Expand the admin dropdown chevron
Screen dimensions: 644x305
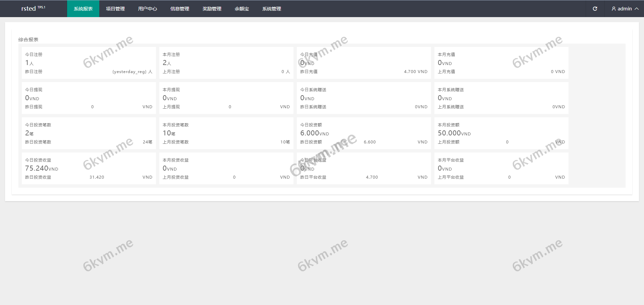(x=636, y=9)
